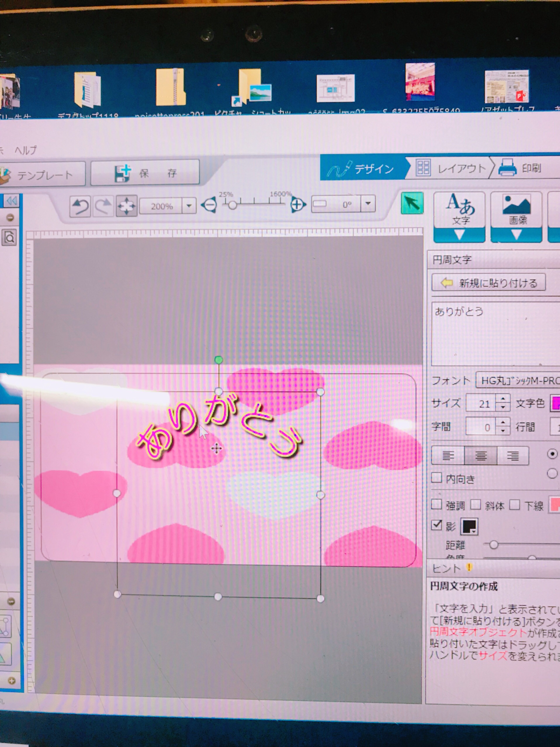Enable the 下線 underline checkbox

(514, 505)
